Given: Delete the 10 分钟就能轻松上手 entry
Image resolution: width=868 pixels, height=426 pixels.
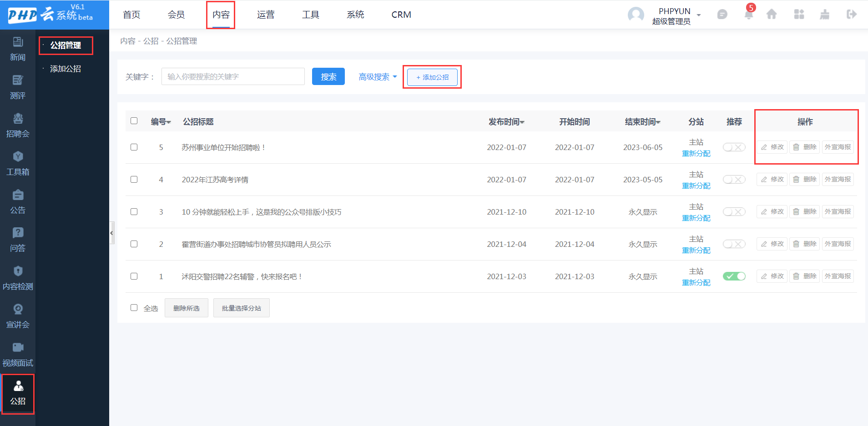Looking at the screenshot, I should tap(804, 212).
